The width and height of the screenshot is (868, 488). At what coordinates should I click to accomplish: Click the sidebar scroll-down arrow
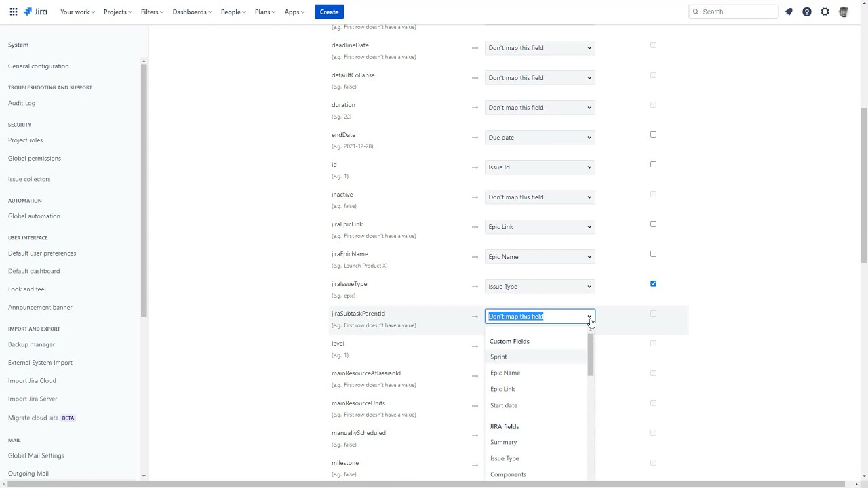(x=144, y=476)
